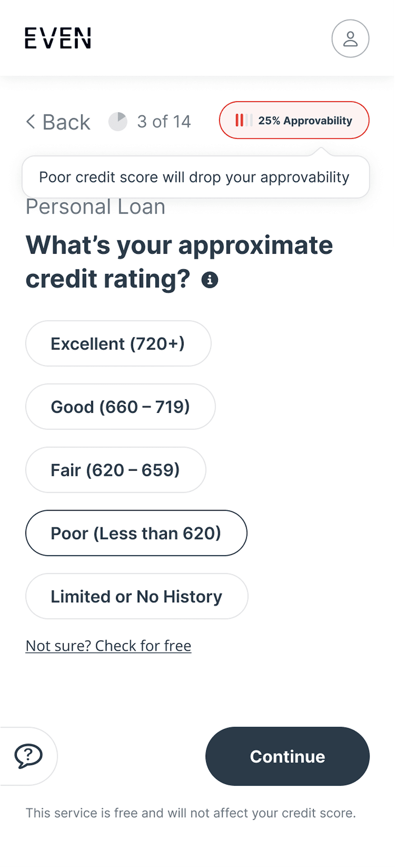Screen dimensions: 395x868
Task: Click the 3 of 14 step indicator
Action: 164,122
